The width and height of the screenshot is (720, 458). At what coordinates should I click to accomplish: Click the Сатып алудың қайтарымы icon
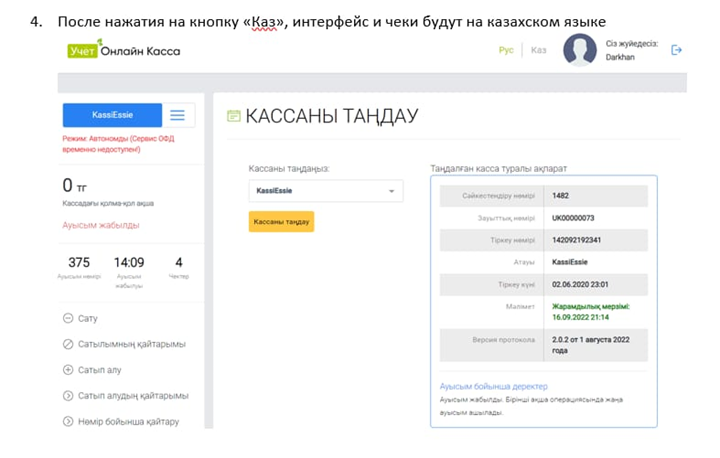pos(67,396)
